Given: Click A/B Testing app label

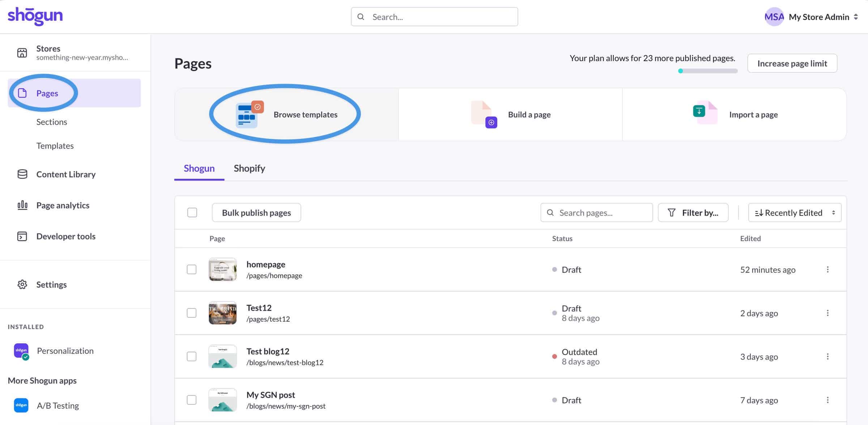Looking at the screenshot, I should click(58, 405).
